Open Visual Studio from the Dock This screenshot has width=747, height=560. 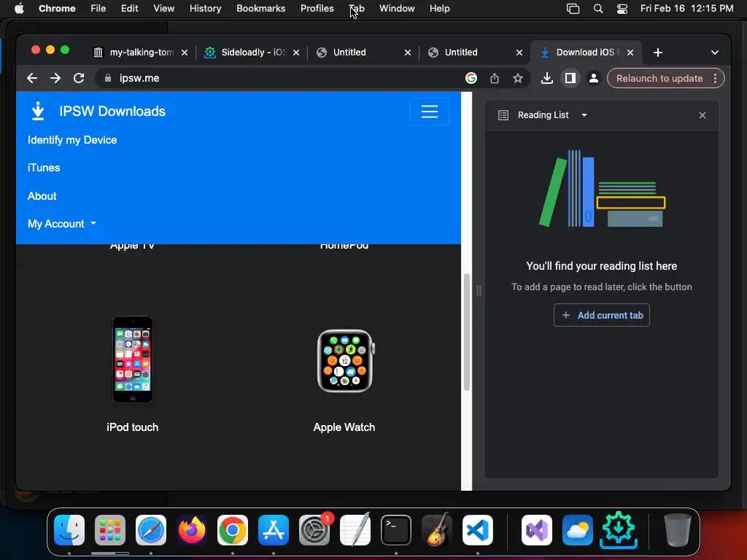(x=537, y=530)
